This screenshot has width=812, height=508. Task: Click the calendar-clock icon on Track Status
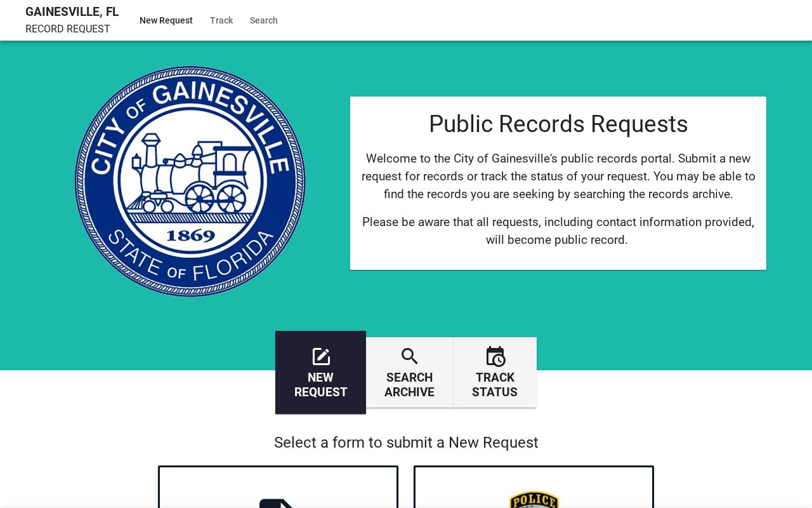click(495, 356)
